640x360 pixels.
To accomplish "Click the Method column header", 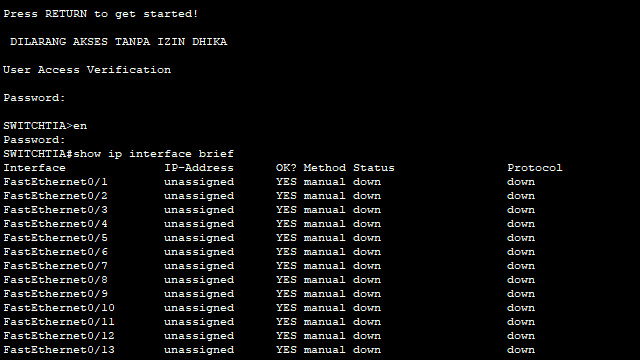I will click(324, 168).
